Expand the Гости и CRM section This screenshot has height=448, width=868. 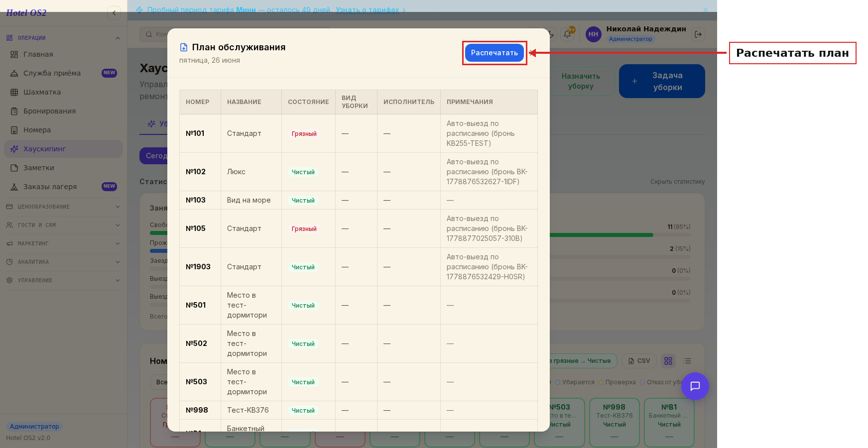(63, 225)
